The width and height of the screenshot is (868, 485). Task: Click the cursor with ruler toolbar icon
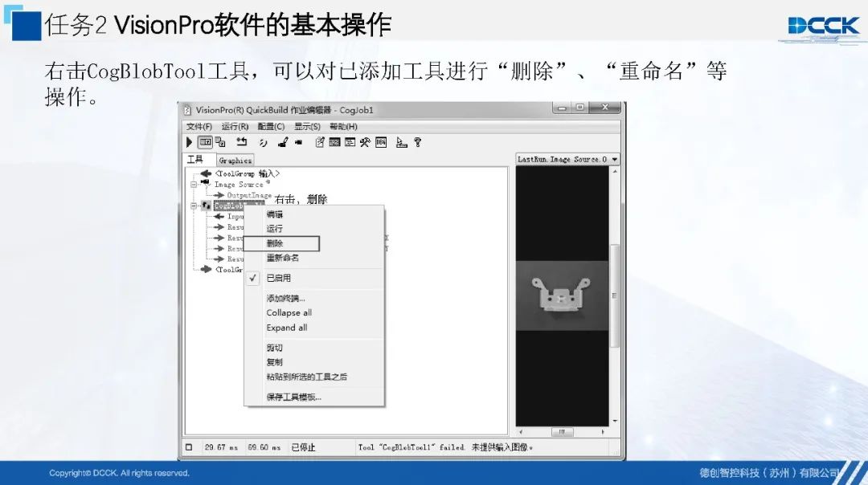click(401, 143)
